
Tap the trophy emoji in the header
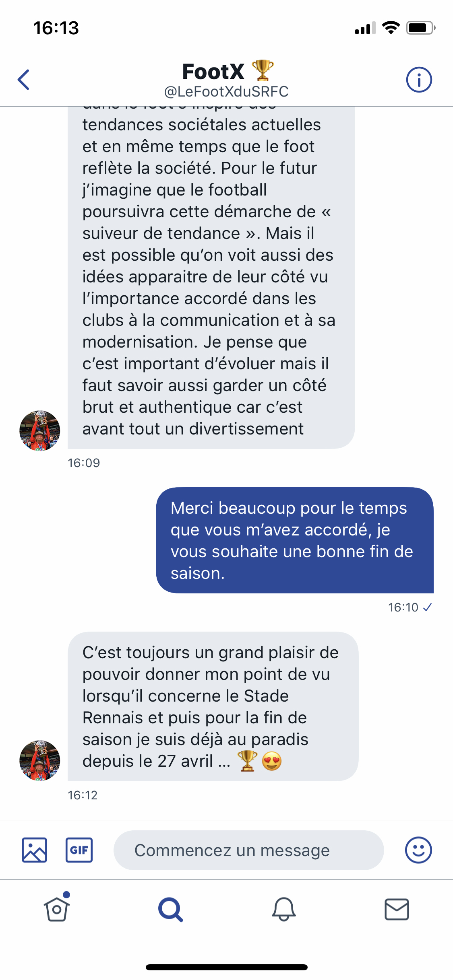[x=263, y=70]
